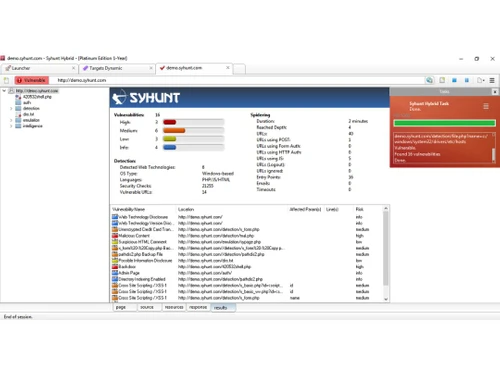Switch to the resources bottom tab
500x375 pixels.
click(174, 307)
